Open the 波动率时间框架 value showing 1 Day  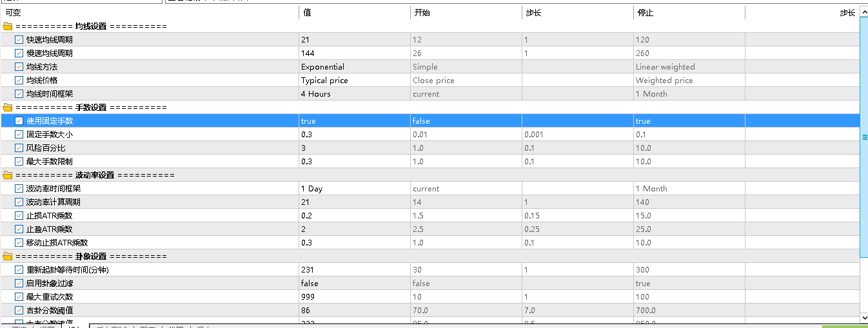(x=353, y=189)
